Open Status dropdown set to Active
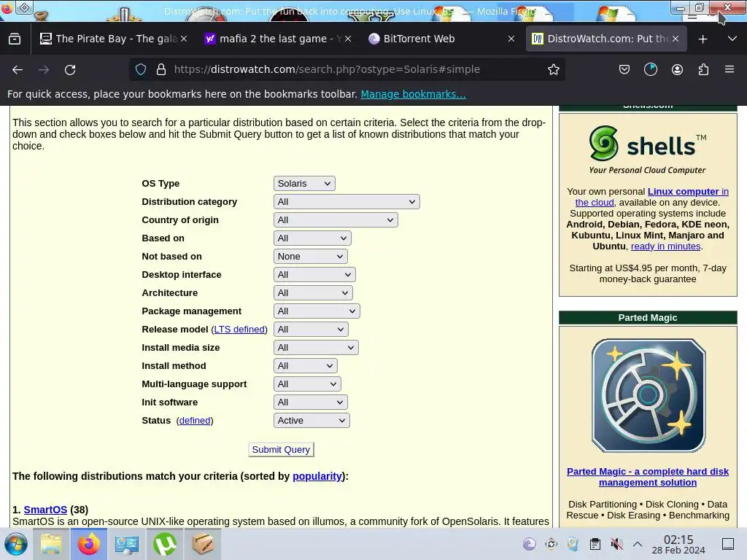Viewport: 747px width, 560px height. click(311, 421)
